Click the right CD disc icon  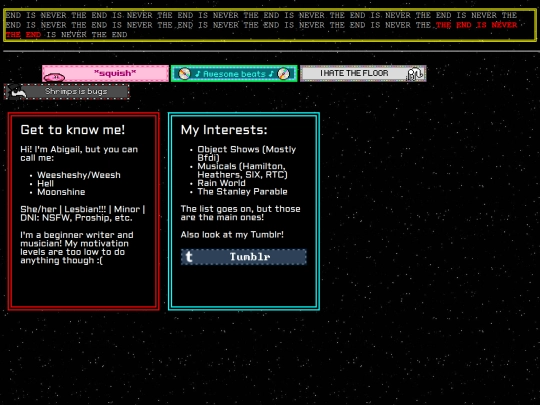284,74
